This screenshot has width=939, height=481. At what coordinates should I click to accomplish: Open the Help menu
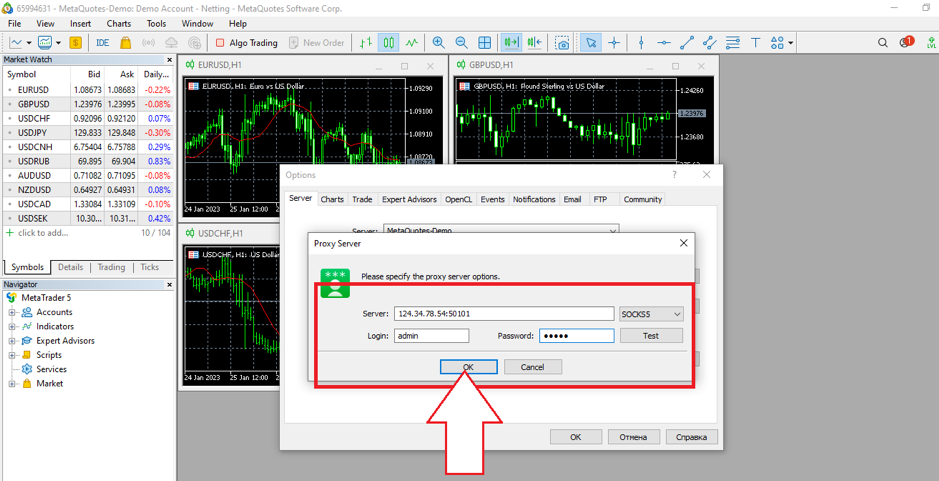click(x=238, y=24)
